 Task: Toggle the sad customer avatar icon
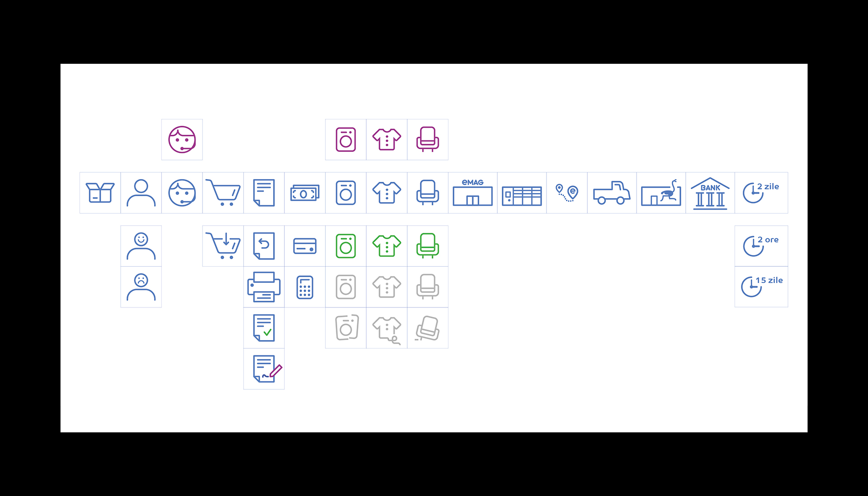(142, 287)
